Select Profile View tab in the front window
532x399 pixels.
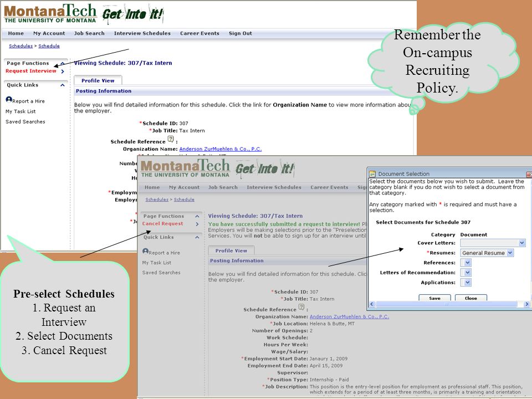pos(231,250)
